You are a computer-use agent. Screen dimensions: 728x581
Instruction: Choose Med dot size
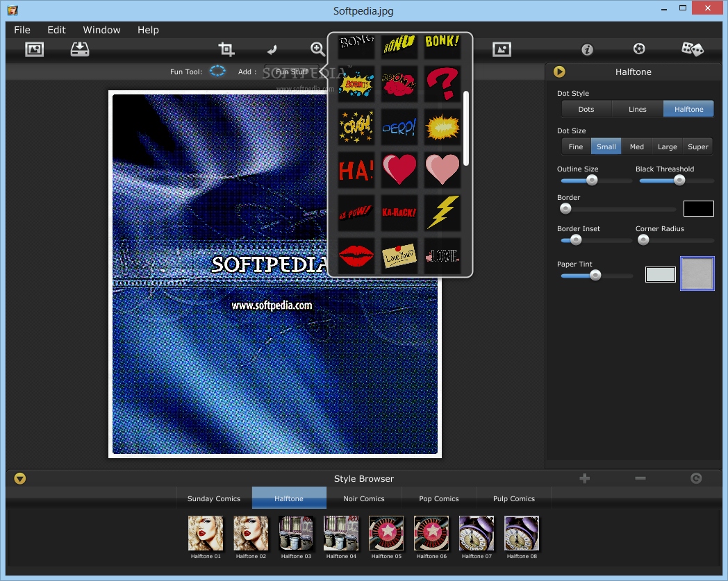coord(636,146)
